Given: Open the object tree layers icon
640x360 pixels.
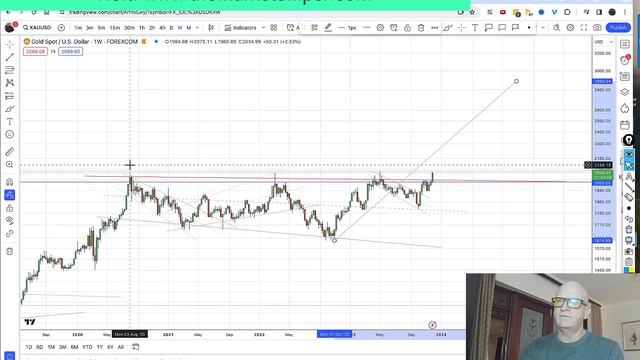Looking at the screenshot, I should (625, 93).
